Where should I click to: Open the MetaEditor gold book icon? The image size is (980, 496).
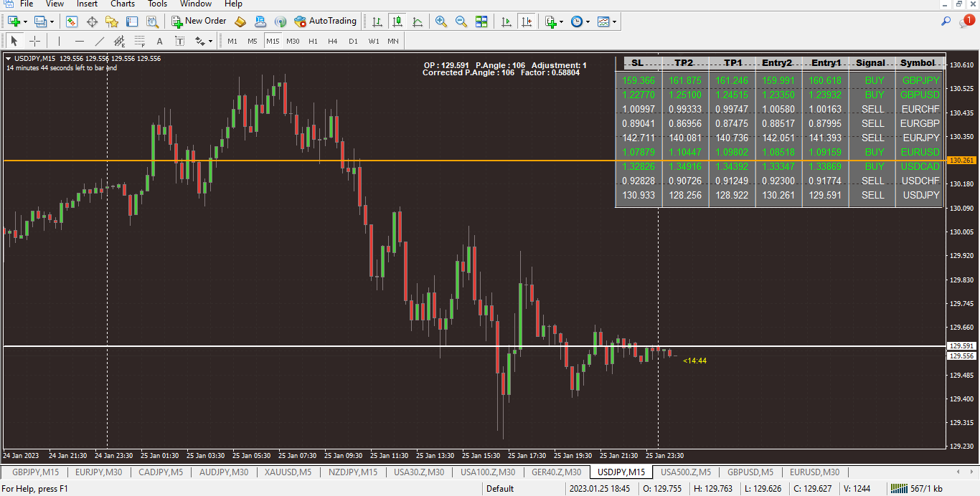[x=240, y=22]
